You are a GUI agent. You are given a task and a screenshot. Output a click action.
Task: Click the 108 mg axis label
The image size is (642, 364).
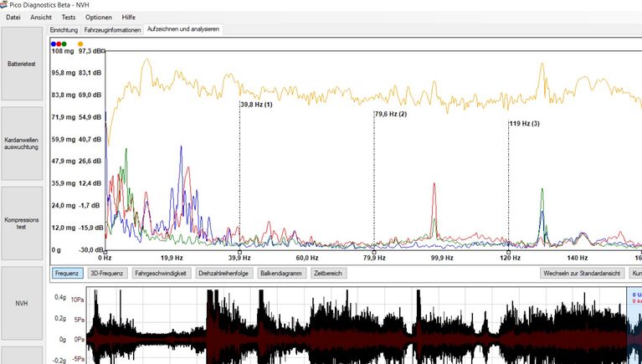pyautogui.click(x=63, y=51)
